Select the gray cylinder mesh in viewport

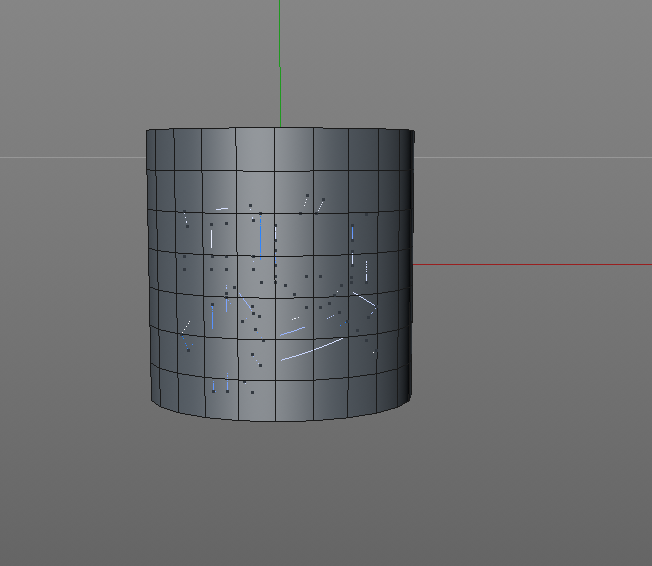click(x=280, y=274)
